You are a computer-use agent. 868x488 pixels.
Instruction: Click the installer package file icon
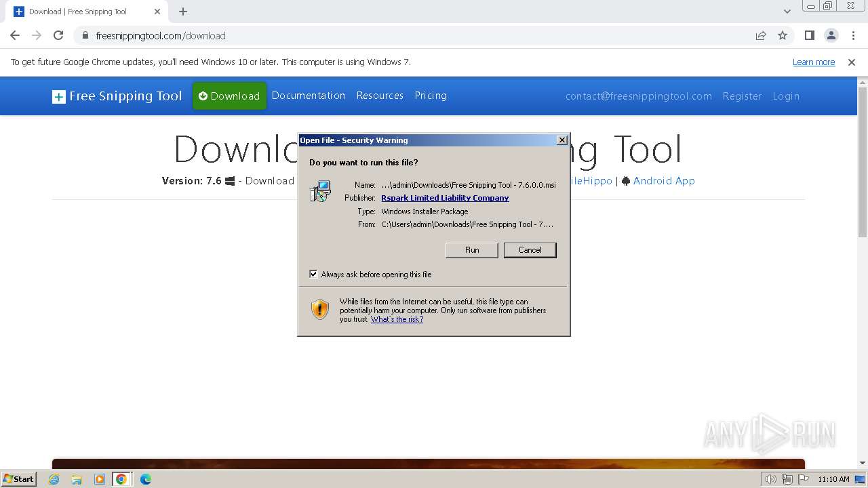[320, 191]
